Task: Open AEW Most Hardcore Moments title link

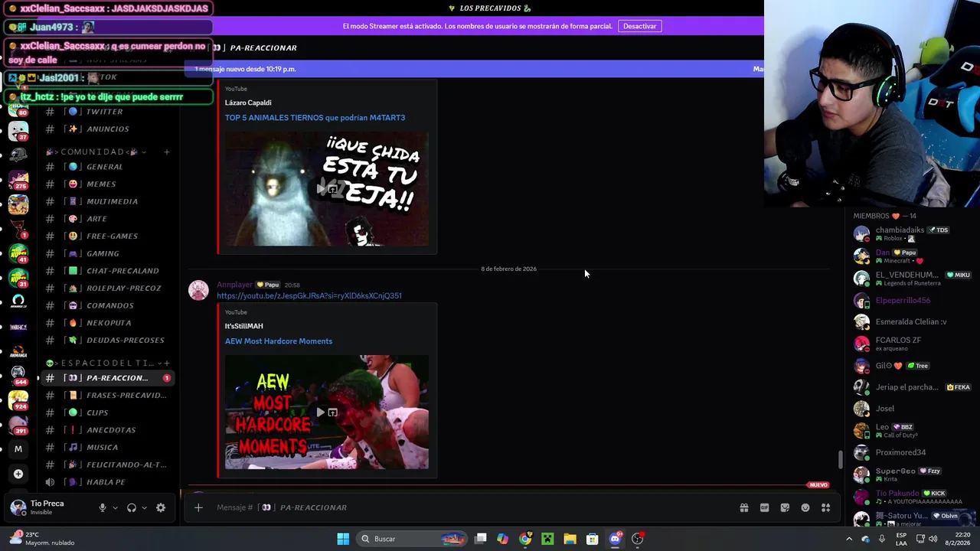Action: (279, 341)
